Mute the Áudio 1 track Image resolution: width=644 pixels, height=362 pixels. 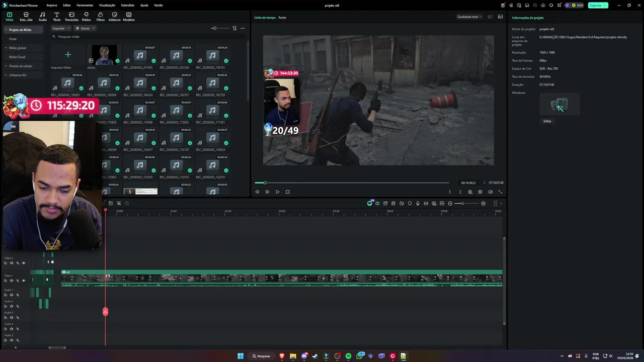click(12, 295)
